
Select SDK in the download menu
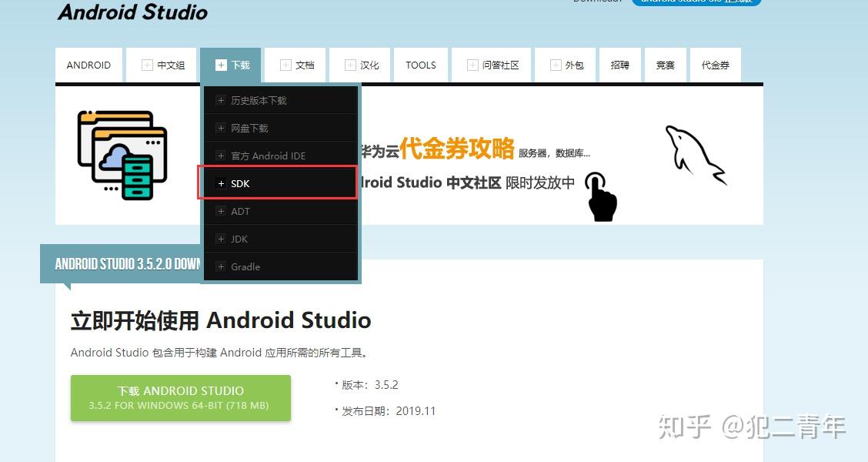(281, 183)
